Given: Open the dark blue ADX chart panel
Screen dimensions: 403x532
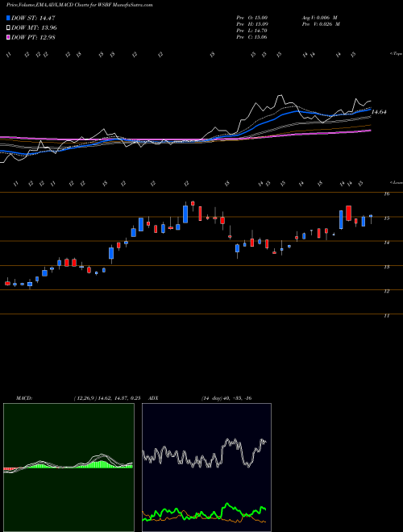Looking at the screenshot, I should click(206, 468).
